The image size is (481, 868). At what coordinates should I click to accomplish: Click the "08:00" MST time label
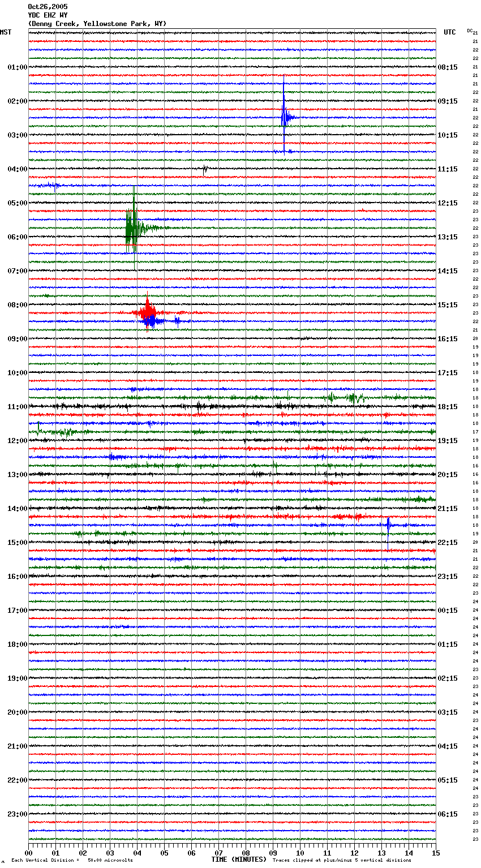pyautogui.click(x=17, y=305)
